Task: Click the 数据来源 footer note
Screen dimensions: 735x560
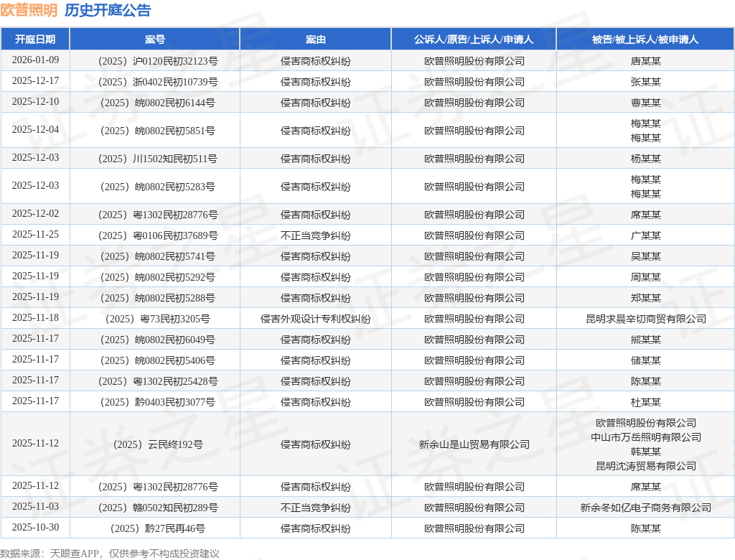Action: pos(110,554)
